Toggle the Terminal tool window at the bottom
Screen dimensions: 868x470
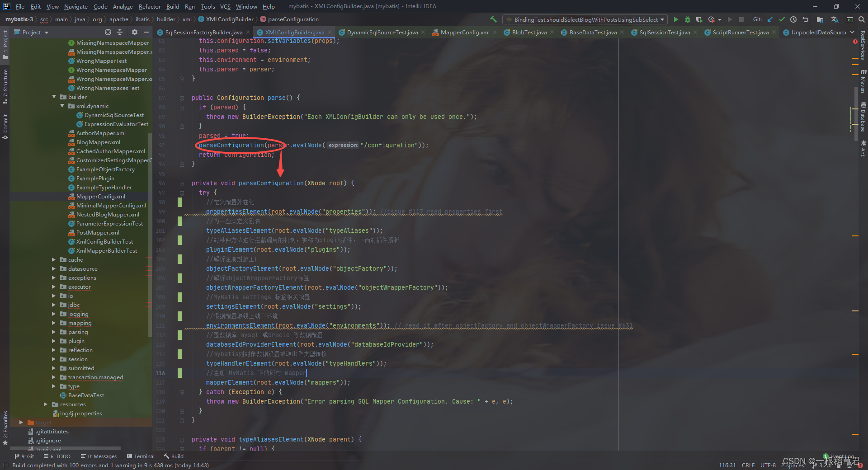pos(141,456)
